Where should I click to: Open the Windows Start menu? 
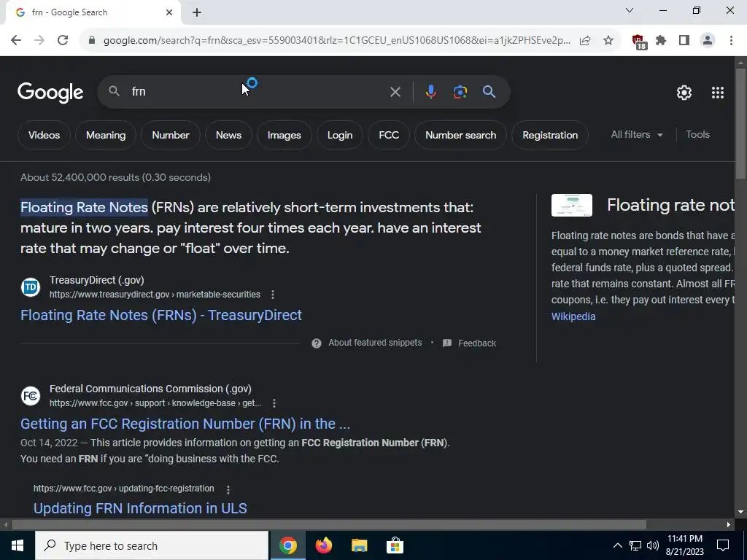18,545
